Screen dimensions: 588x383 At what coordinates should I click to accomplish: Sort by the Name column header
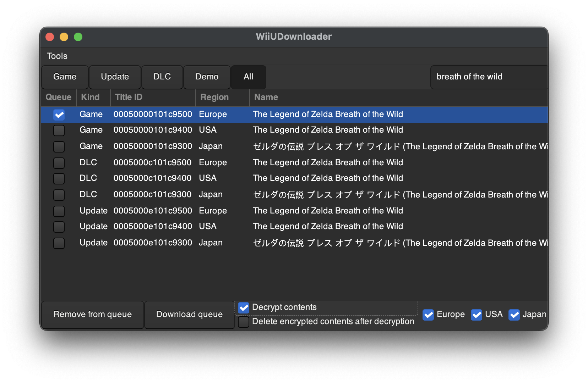[399, 97]
